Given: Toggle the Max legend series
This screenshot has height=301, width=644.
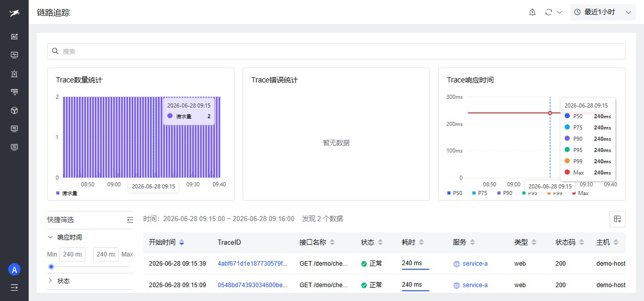Looking at the screenshot, I should tap(581, 193).
